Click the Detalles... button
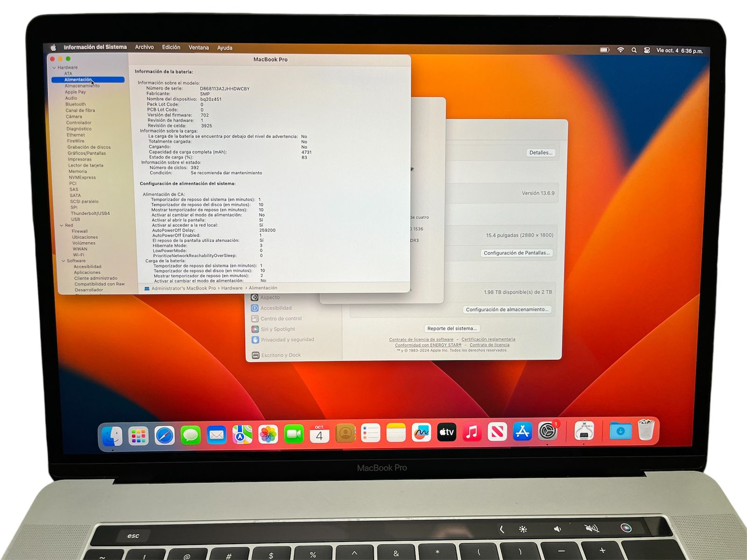 541,153
